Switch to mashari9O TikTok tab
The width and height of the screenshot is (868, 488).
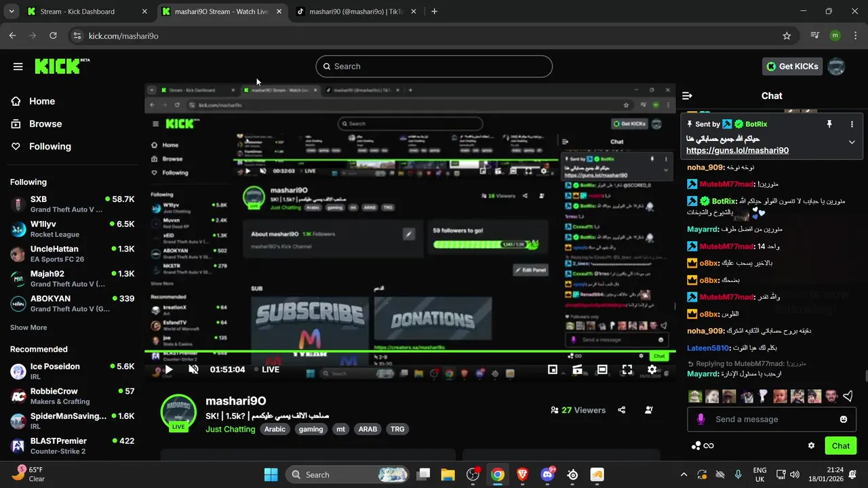tap(356, 12)
